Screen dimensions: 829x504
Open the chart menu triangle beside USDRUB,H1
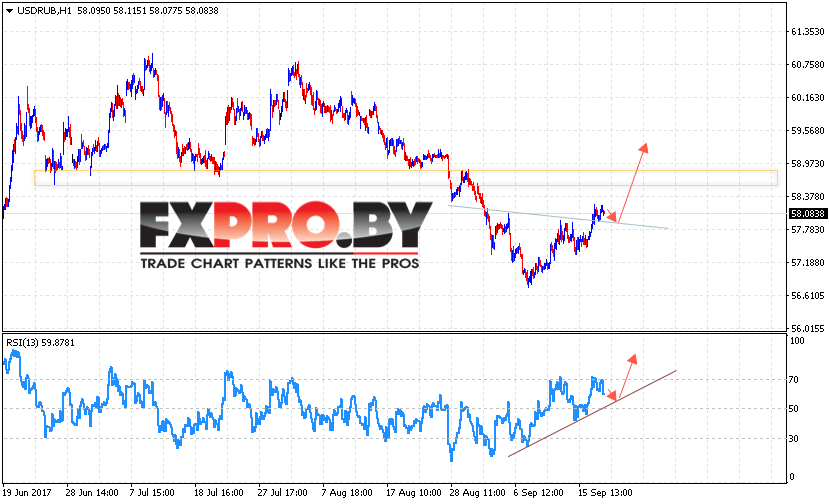pyautogui.click(x=9, y=11)
